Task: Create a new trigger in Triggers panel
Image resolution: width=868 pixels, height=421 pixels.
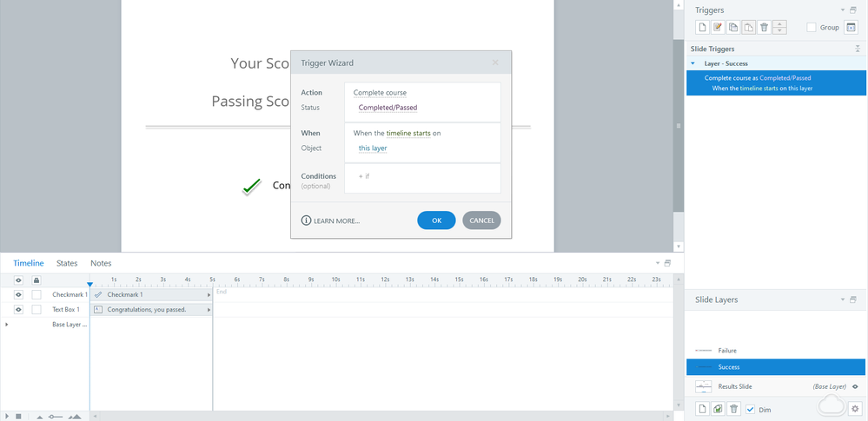Action: pos(702,28)
